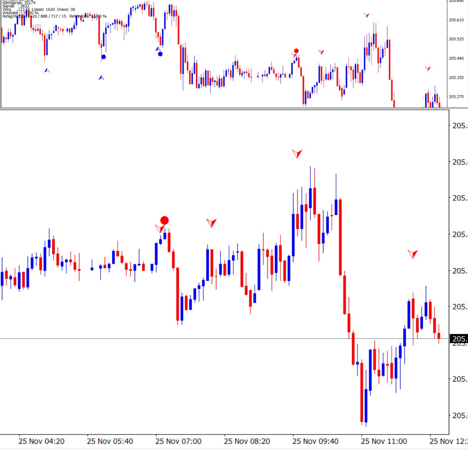Select the rightmost blue buy arrow in upper chart
Image resolution: width=468 pixels, height=476 pixels.
click(x=158, y=49)
